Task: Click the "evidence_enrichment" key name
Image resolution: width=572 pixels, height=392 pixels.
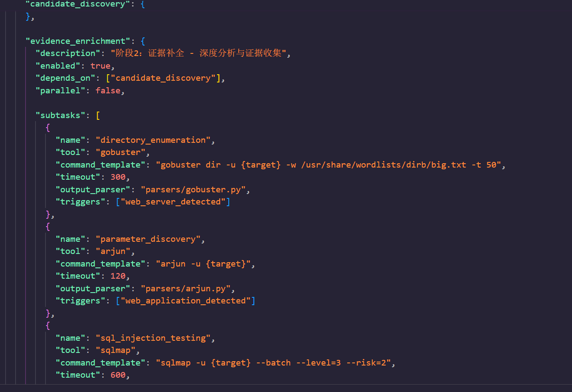Action: [x=78, y=41]
